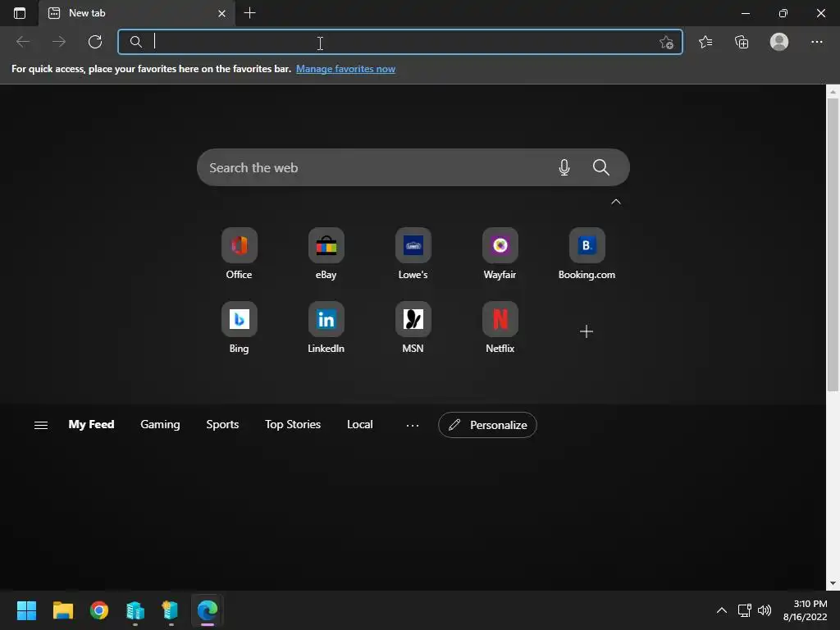Viewport: 840px width, 630px height.
Task: Open the Office quick link
Action: coord(239,253)
